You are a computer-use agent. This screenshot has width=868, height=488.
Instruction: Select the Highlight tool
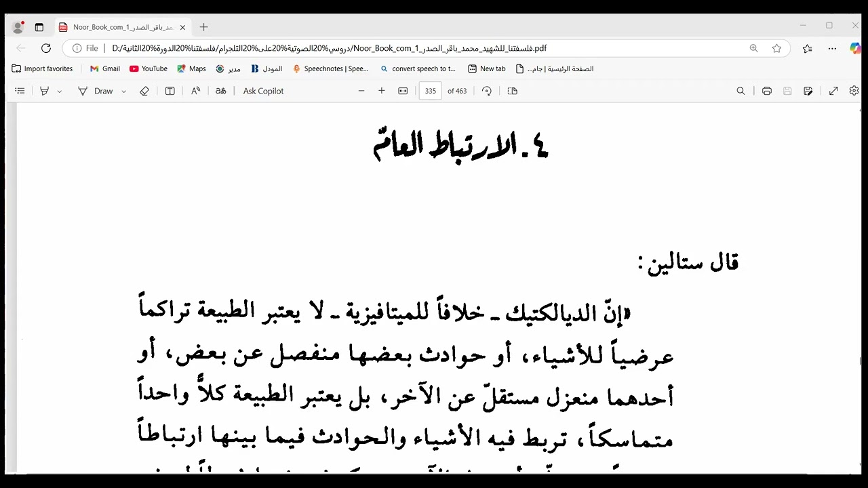coord(45,91)
